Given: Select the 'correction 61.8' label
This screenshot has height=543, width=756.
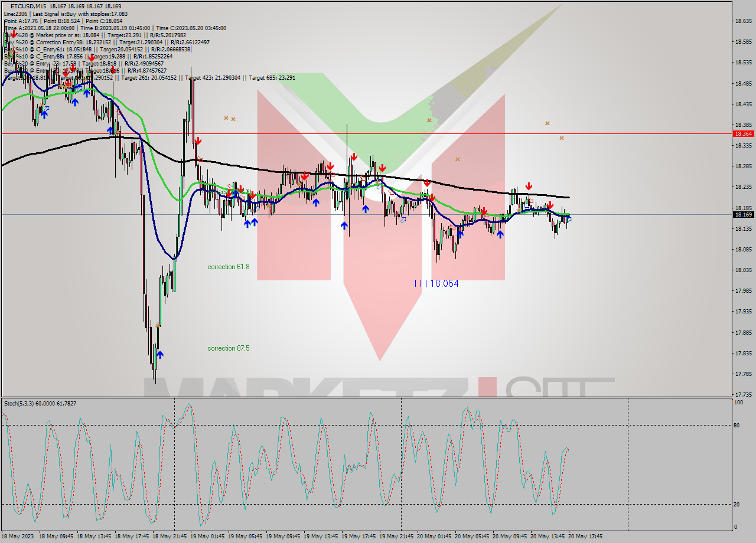Looking at the screenshot, I should (229, 267).
